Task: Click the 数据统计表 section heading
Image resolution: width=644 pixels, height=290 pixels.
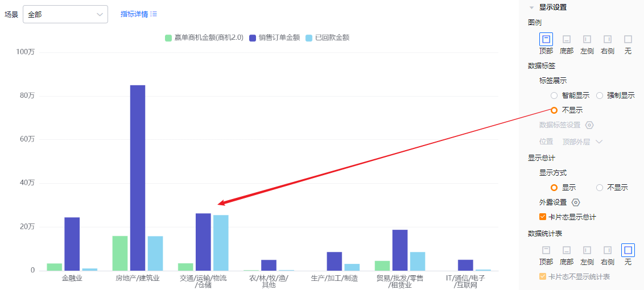Action: coord(544,233)
